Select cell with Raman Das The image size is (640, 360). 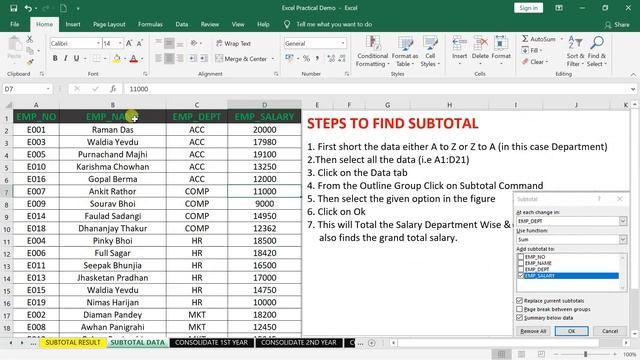(x=113, y=130)
